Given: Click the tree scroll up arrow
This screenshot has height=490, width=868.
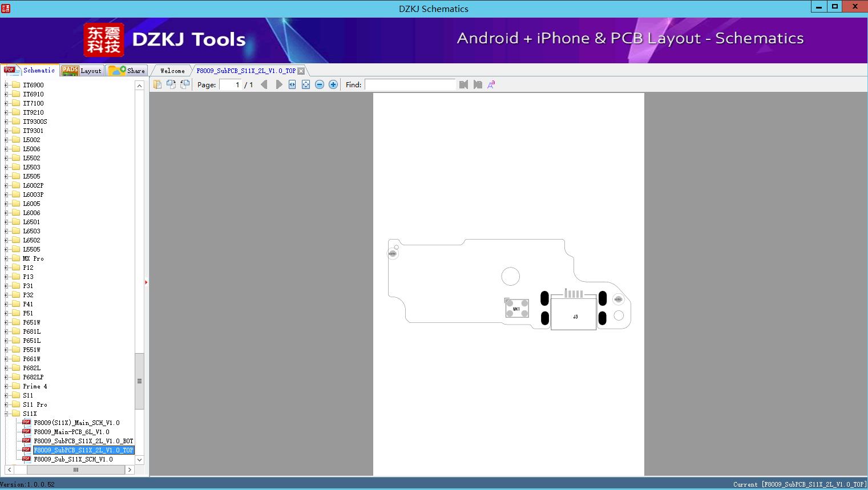Looking at the screenshot, I should (139, 86).
